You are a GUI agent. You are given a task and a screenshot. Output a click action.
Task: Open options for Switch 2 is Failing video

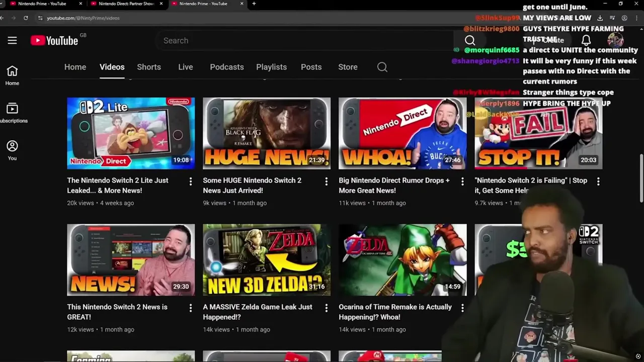tap(598, 181)
